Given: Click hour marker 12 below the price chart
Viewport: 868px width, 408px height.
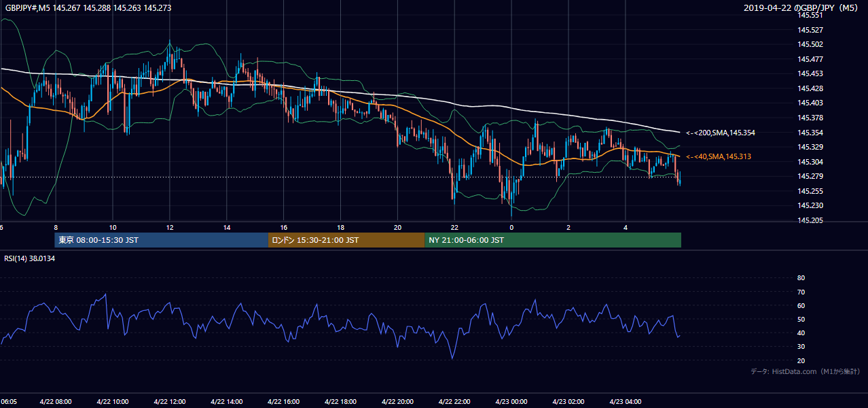Looking at the screenshot, I should click(x=170, y=228).
